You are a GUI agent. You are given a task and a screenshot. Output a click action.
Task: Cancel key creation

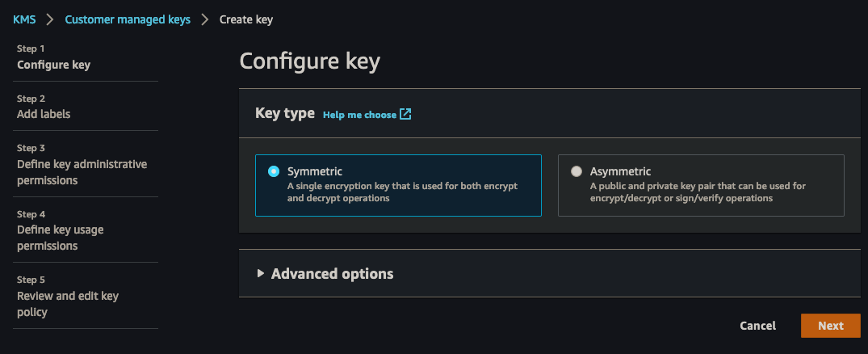click(x=757, y=326)
